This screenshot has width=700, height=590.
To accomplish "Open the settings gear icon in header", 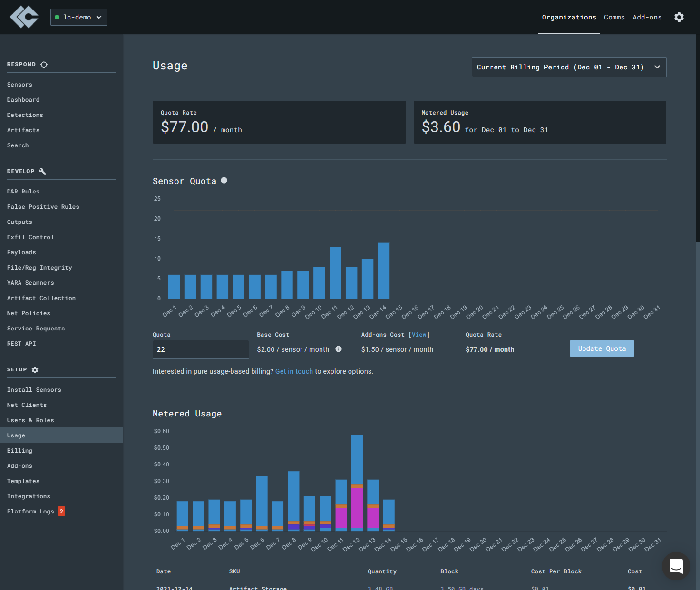I will [679, 17].
